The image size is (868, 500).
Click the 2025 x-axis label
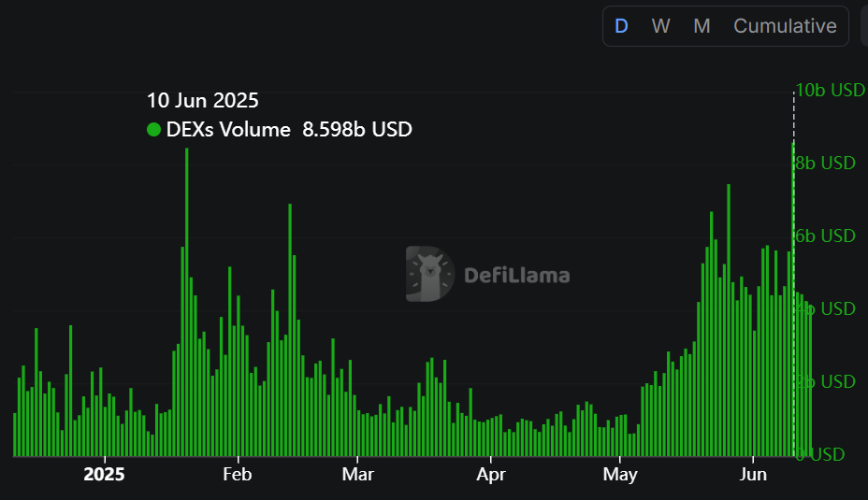pyautogui.click(x=104, y=475)
